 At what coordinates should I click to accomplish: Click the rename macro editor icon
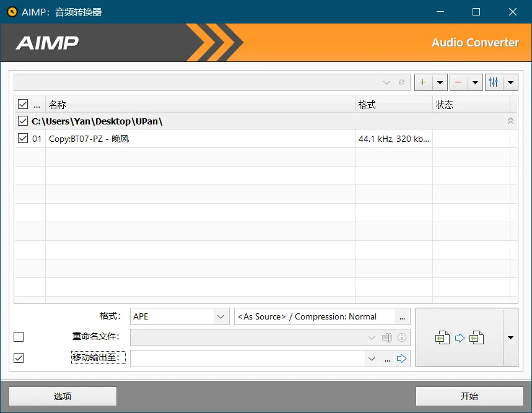[387, 337]
